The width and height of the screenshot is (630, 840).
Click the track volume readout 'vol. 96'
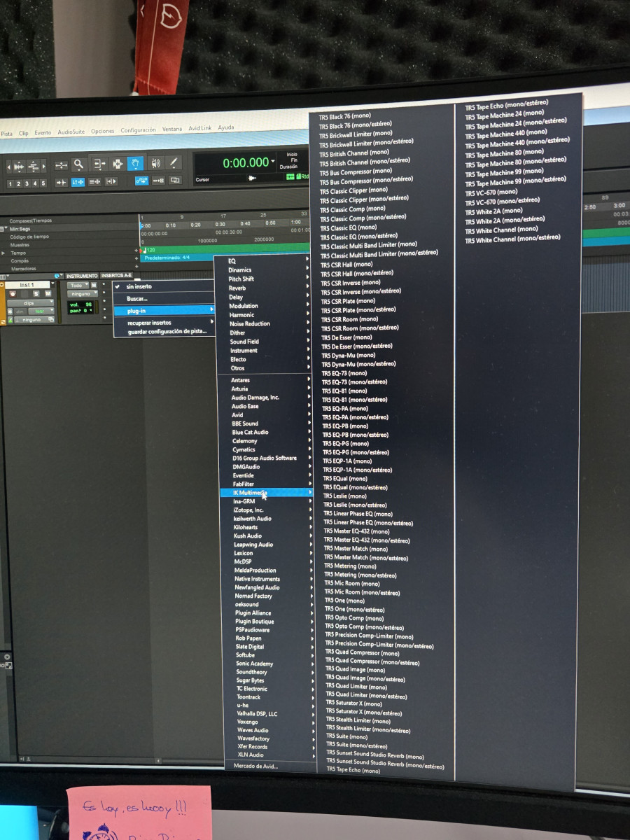[80, 304]
